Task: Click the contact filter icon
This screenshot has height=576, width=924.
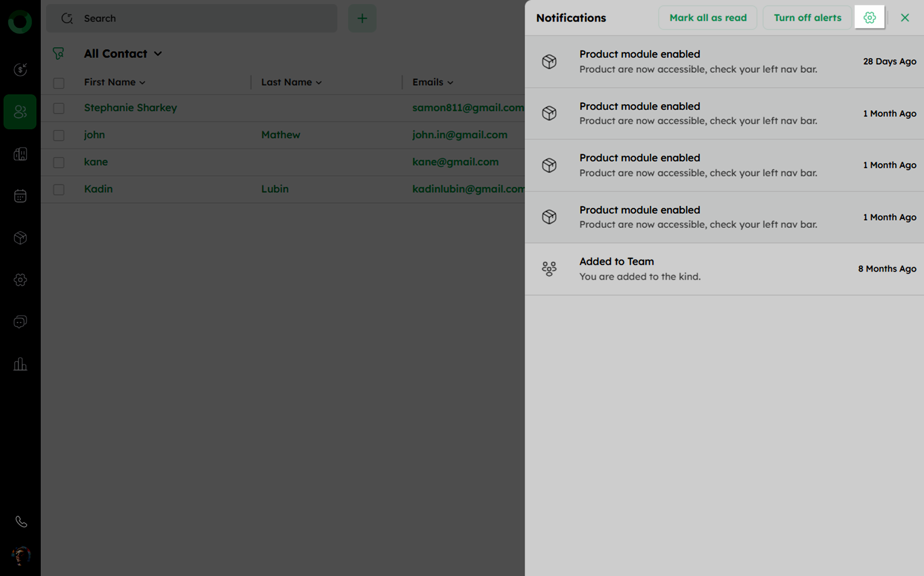Action: pyautogui.click(x=58, y=53)
